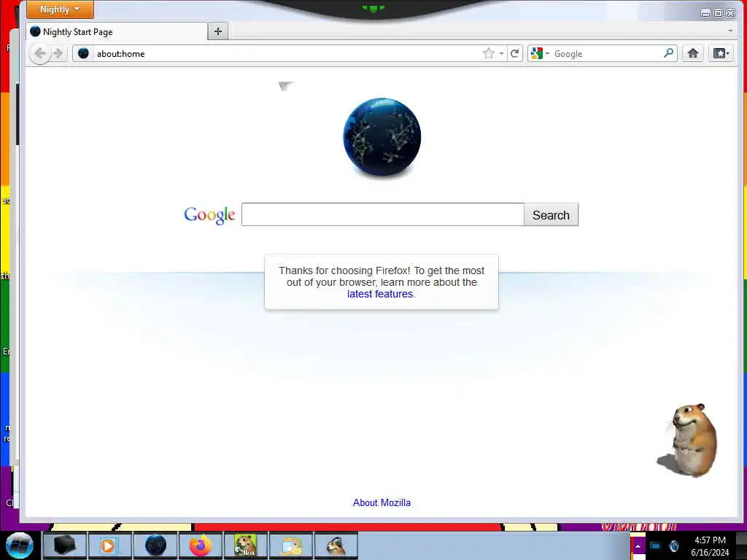Switch to Nightly via its taskbar globe icon

tap(155, 545)
